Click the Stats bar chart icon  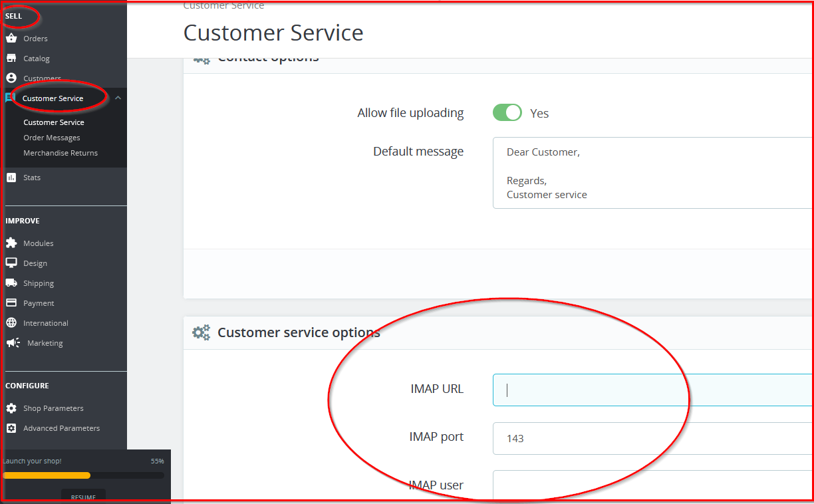click(x=11, y=178)
